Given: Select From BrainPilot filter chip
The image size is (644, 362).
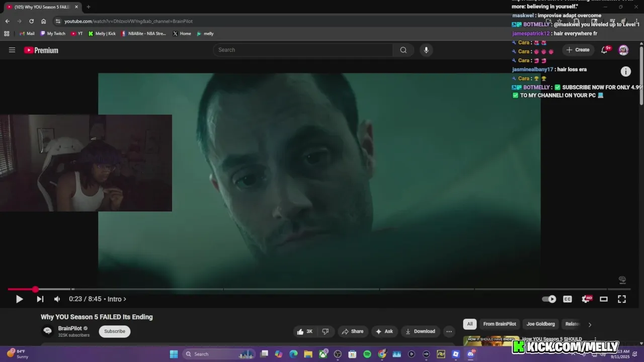Looking at the screenshot, I should coord(500,324).
